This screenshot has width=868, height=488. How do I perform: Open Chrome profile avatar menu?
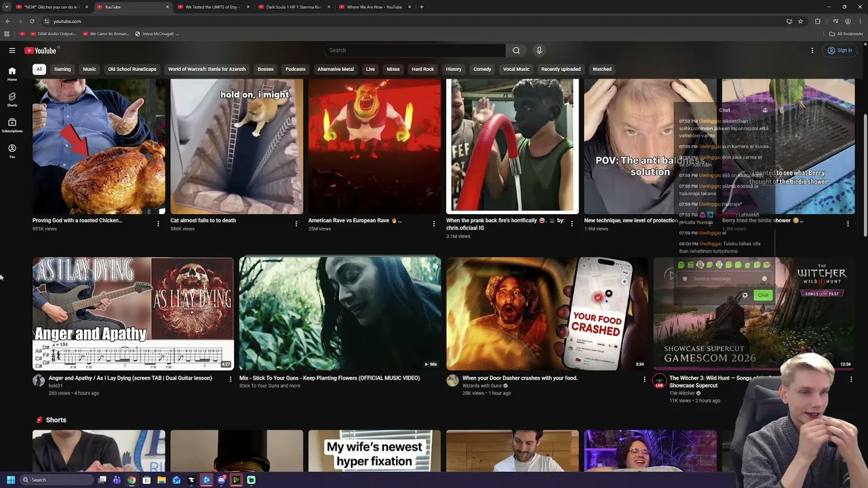[848, 21]
